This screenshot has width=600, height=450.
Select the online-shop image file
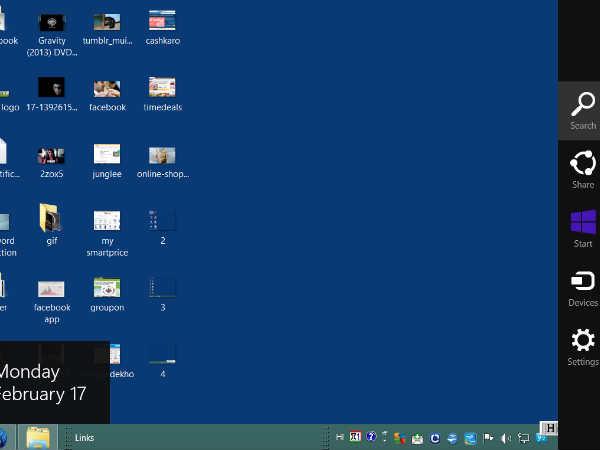click(163, 161)
